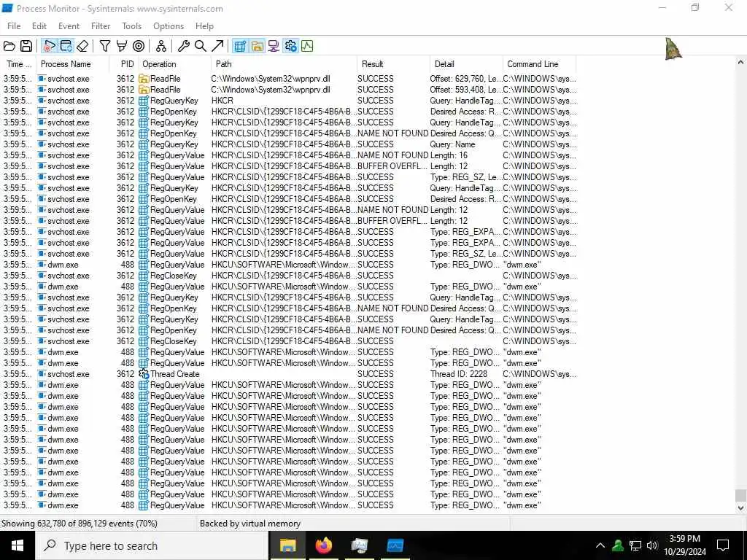The height and width of the screenshot is (560, 747).
Task: Show the Process Tree icon
Action: 161,46
